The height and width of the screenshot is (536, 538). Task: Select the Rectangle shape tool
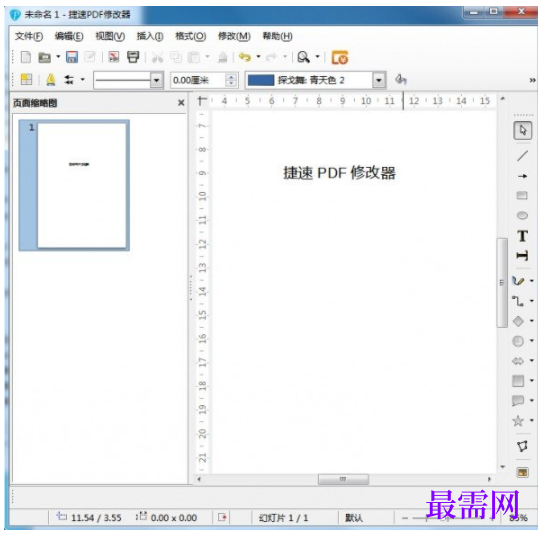click(x=522, y=196)
